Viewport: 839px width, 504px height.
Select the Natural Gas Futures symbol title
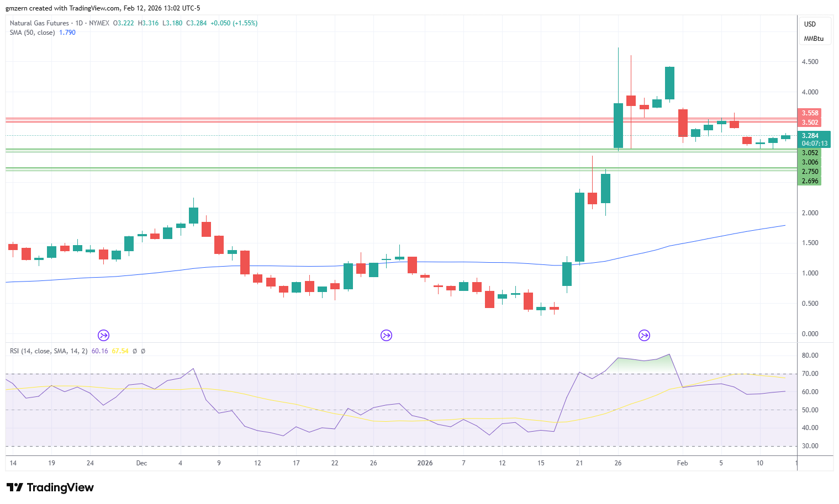coord(39,23)
